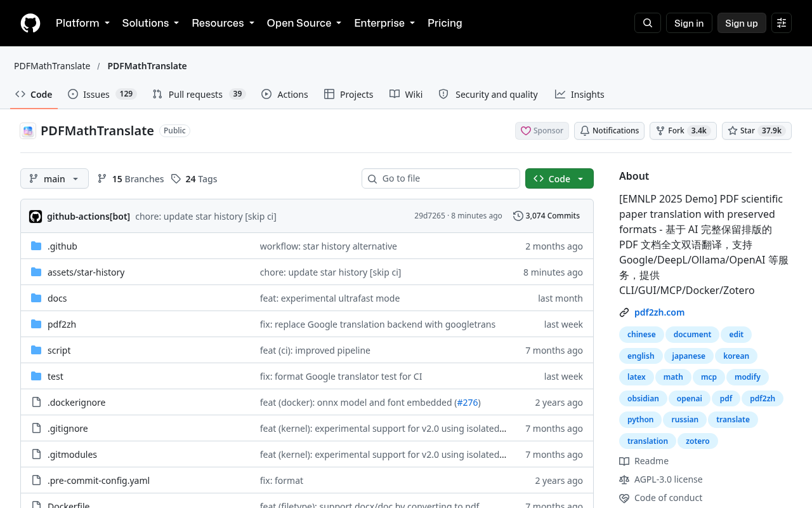Open the search magnifier button
Screen dimensions: 812x508
648,23
